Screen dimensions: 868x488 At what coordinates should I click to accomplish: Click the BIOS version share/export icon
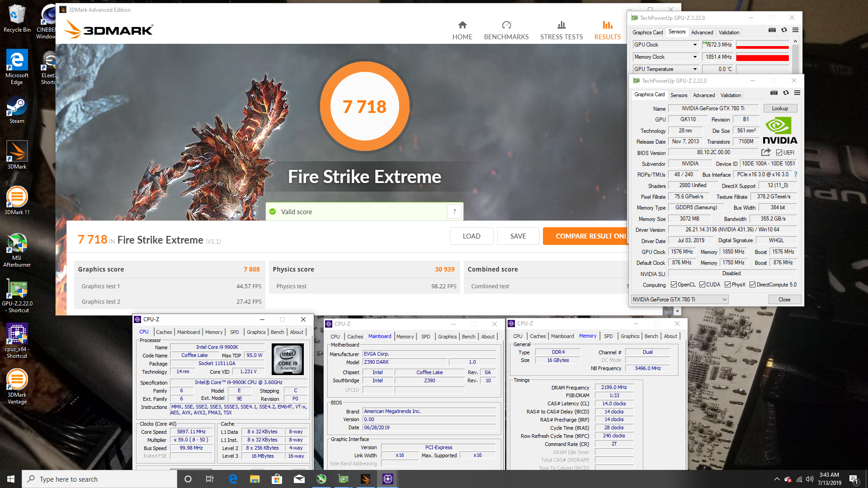pyautogui.click(x=766, y=152)
